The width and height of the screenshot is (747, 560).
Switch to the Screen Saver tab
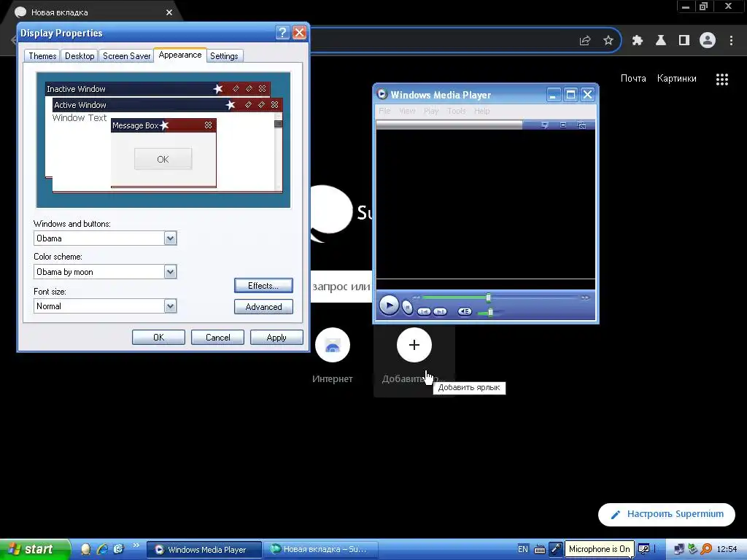[x=126, y=56]
